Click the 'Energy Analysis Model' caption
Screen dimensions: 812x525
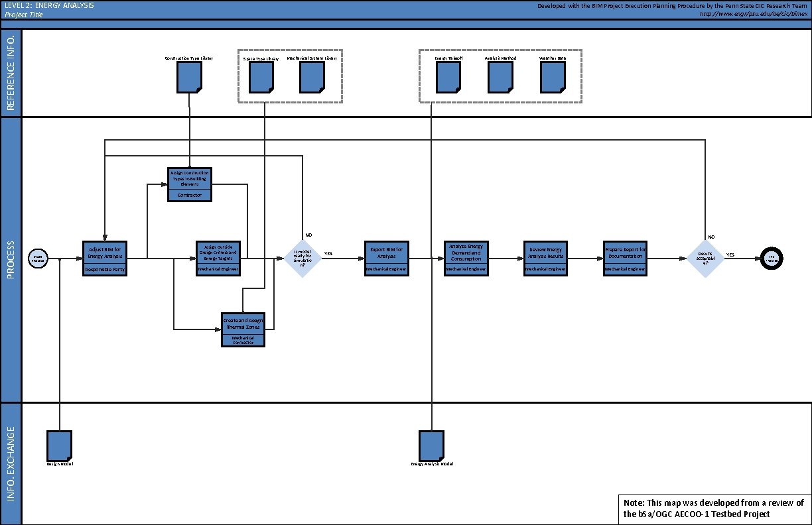(432, 464)
